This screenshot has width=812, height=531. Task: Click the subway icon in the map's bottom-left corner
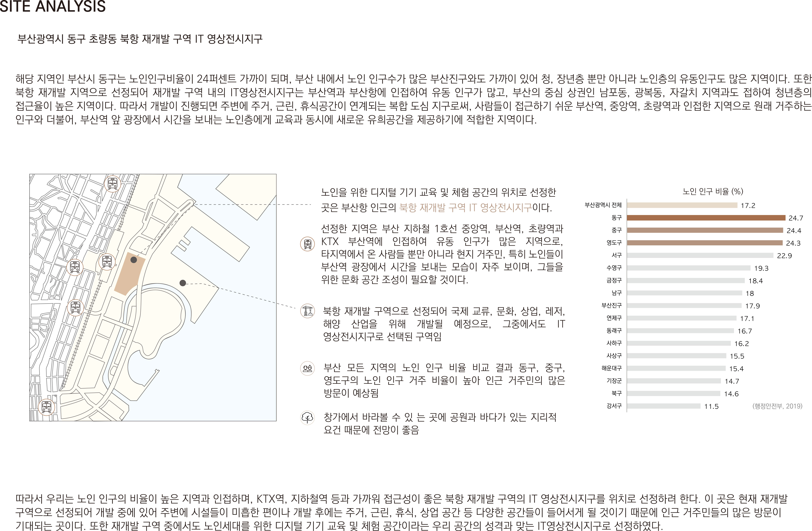46,407
